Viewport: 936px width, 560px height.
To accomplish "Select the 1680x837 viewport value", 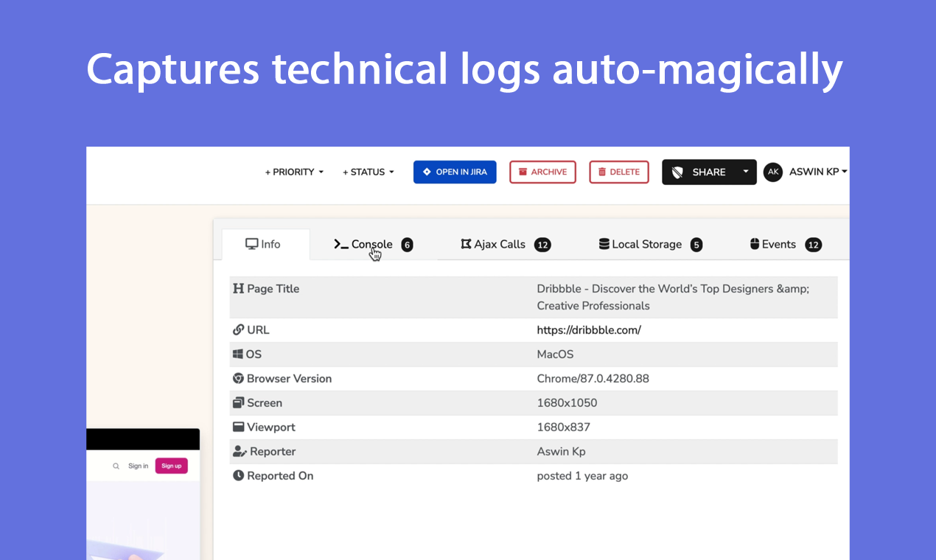I will [563, 427].
